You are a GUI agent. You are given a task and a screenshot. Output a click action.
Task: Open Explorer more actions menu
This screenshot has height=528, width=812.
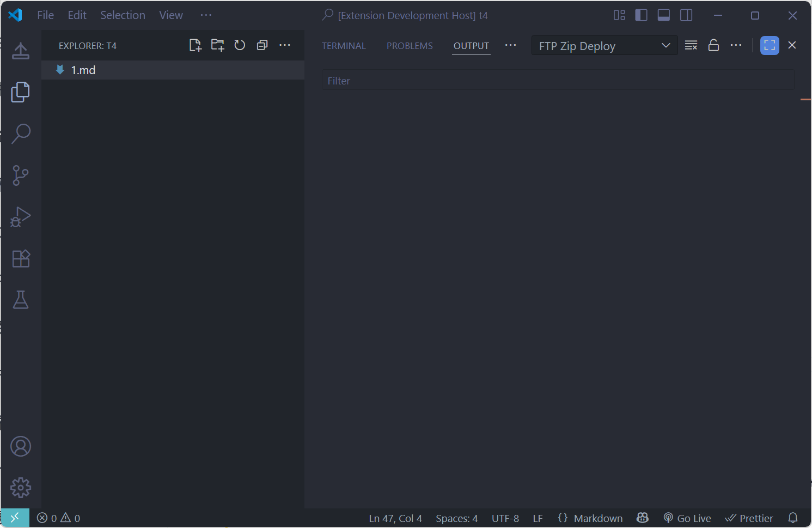[x=285, y=45]
